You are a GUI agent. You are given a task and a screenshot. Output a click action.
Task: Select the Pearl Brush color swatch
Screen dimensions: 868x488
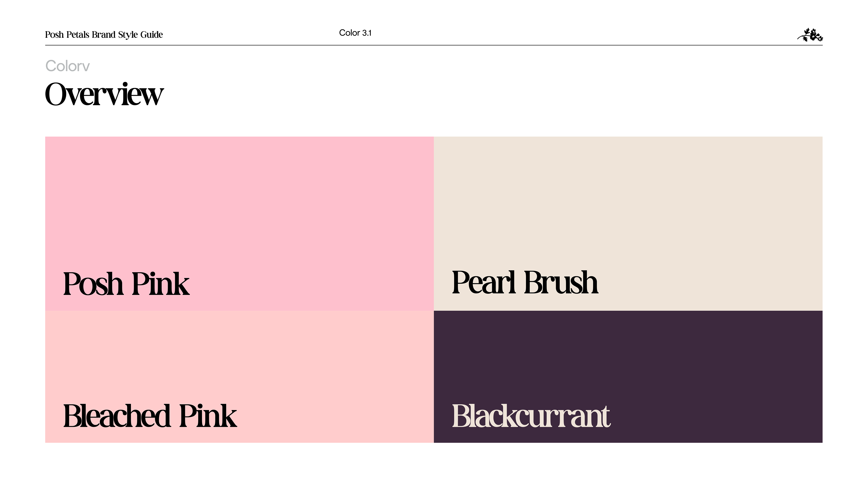tap(628, 223)
